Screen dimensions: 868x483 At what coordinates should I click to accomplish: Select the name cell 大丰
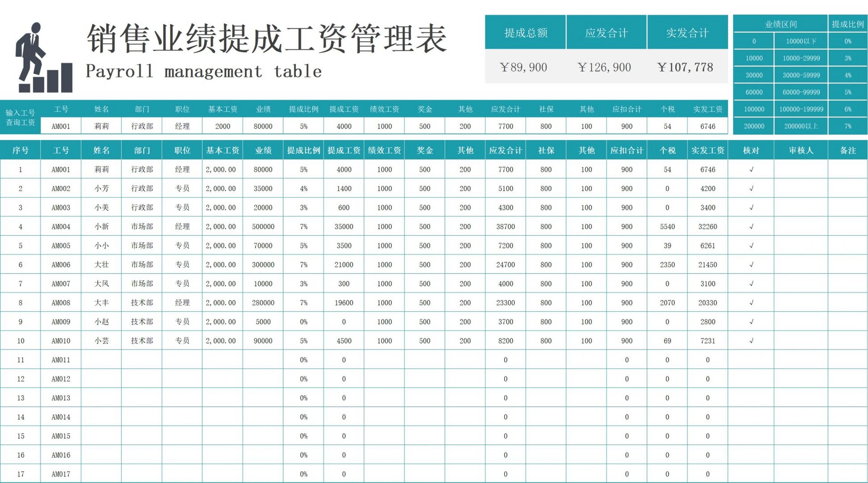pos(101,303)
